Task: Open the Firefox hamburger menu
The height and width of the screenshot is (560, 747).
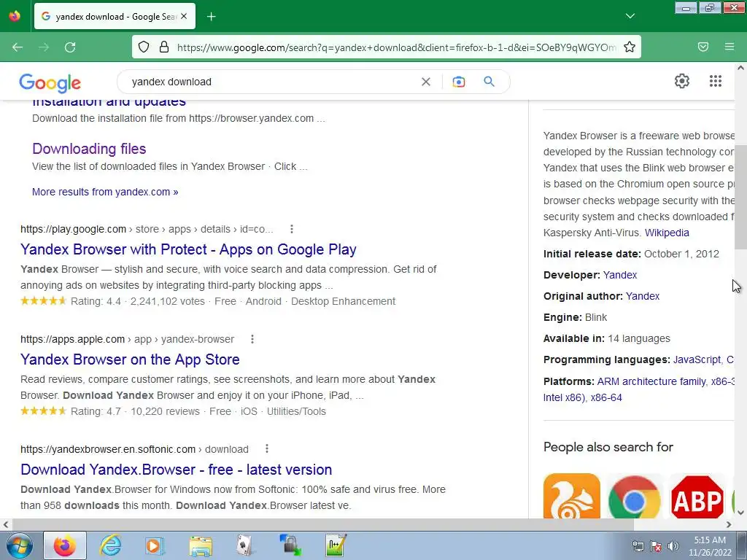Action: (729, 47)
